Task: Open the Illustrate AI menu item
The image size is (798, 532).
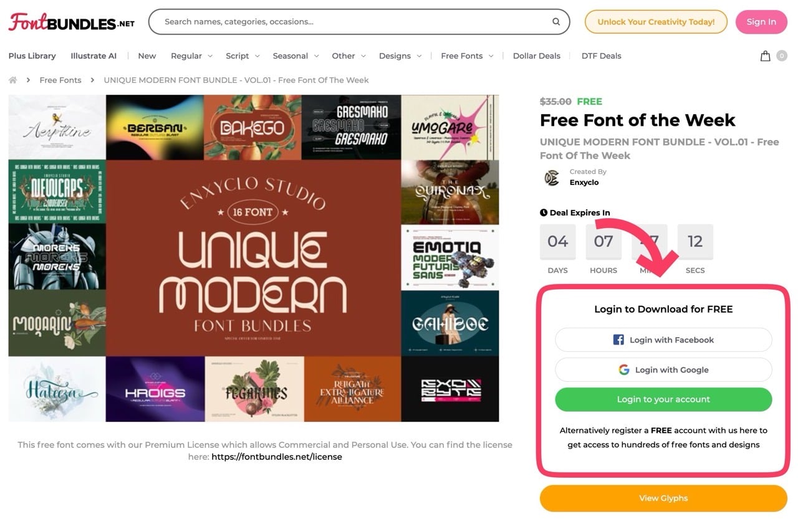Action: (94, 56)
